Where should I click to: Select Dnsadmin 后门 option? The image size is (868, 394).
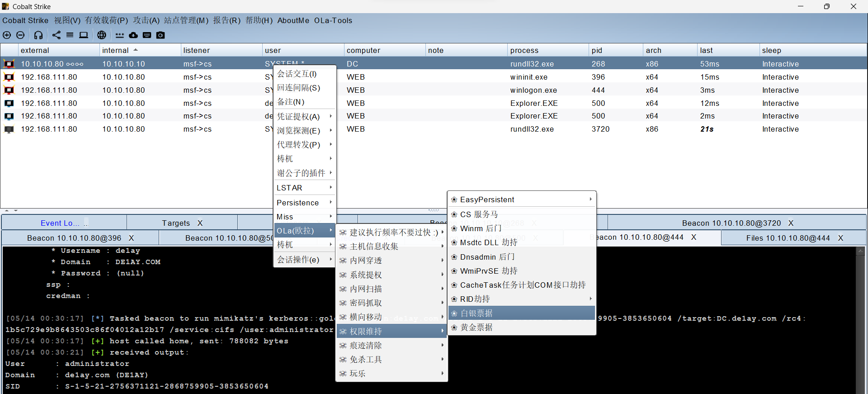coord(522,257)
